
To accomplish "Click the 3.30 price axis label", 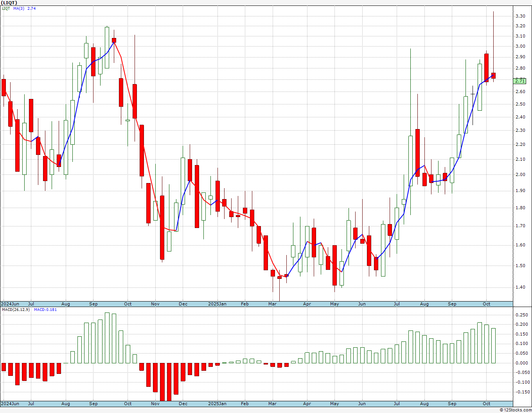I will (x=520, y=16).
